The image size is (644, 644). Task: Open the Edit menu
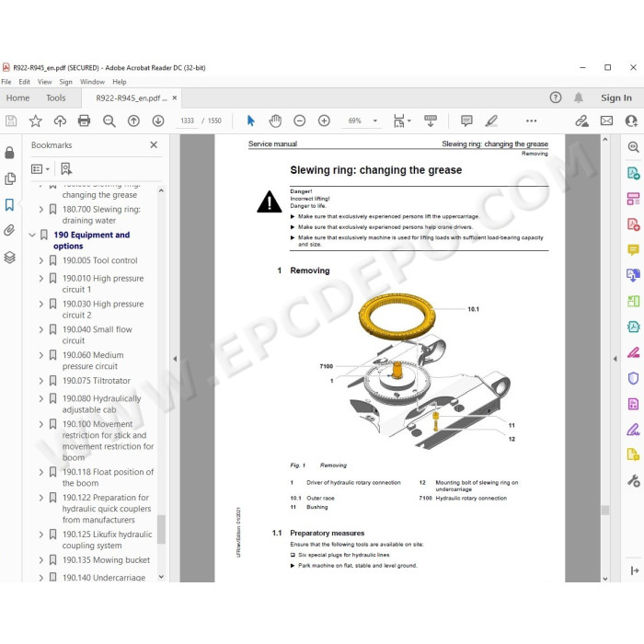pos(24,82)
